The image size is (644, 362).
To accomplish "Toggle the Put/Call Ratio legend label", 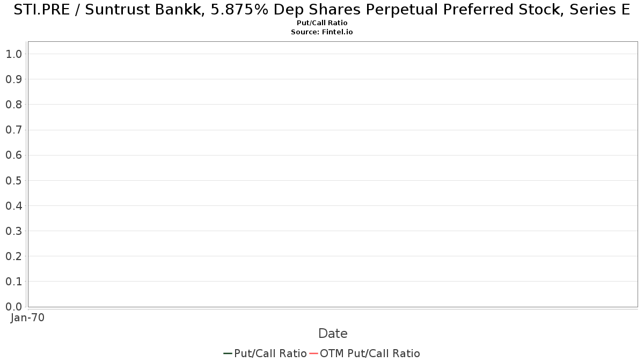I will [270, 353].
